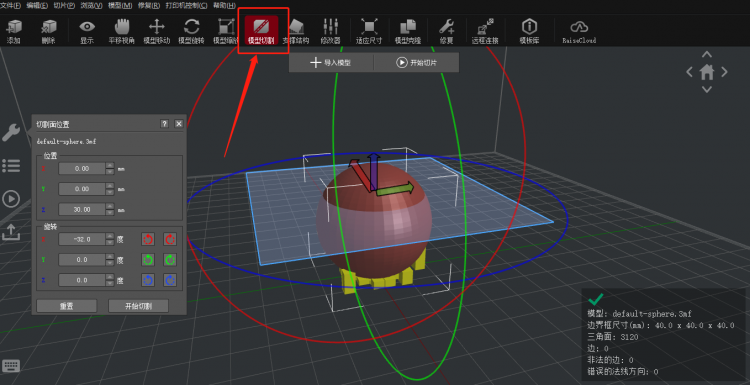The height and width of the screenshot is (385, 750).
Task: Increase the Z position value with up arrow
Action: pos(110,206)
